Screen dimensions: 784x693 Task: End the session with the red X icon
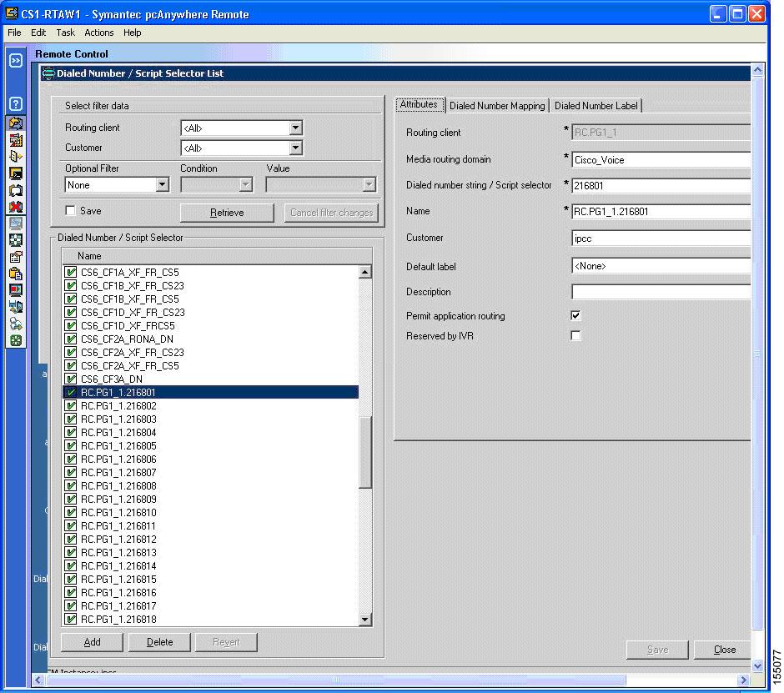(16, 207)
